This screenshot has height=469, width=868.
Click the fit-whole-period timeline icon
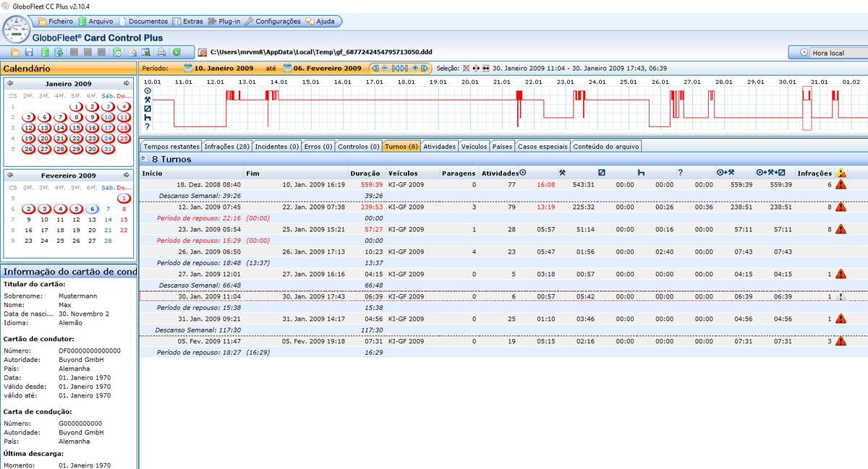(x=399, y=68)
